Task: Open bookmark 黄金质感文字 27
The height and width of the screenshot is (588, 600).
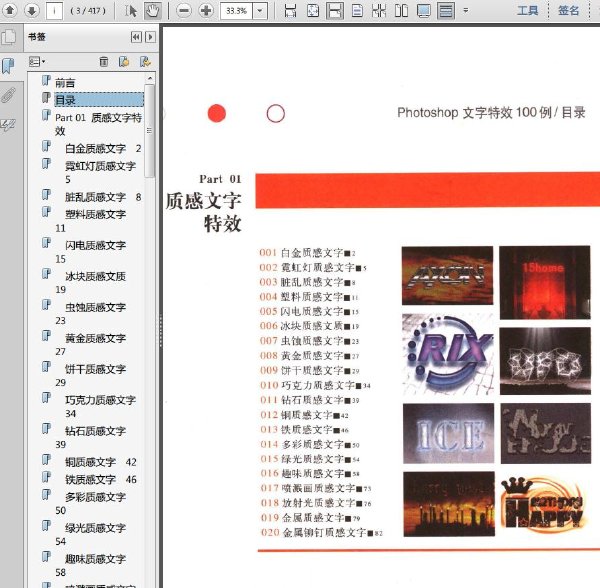Action: tap(90, 345)
